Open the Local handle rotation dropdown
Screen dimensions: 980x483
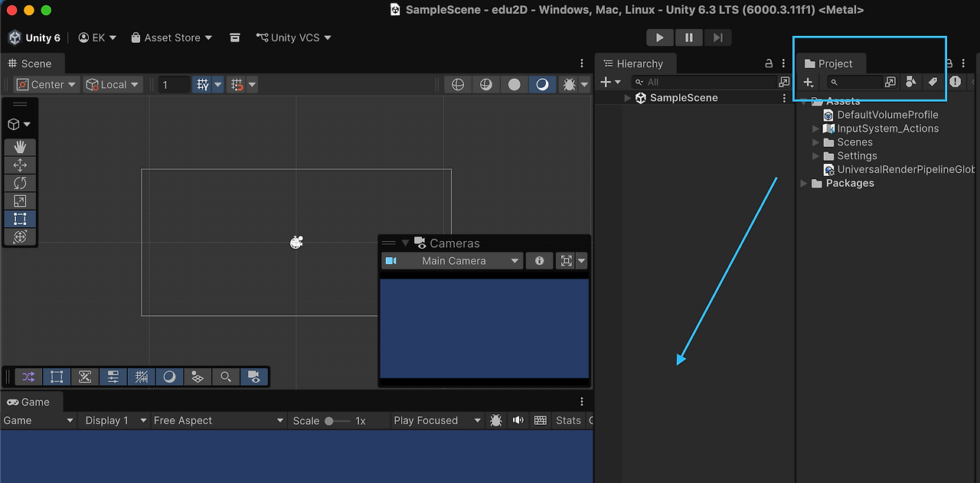pyautogui.click(x=113, y=85)
